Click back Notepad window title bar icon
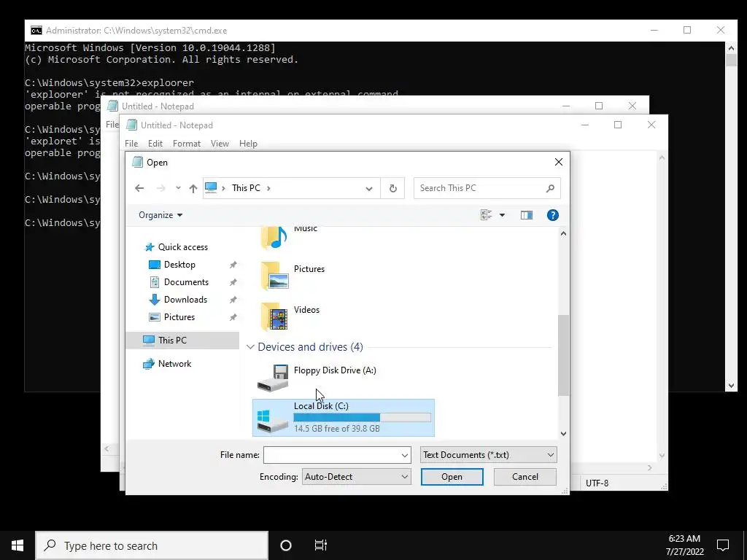747x560 pixels. (112, 106)
